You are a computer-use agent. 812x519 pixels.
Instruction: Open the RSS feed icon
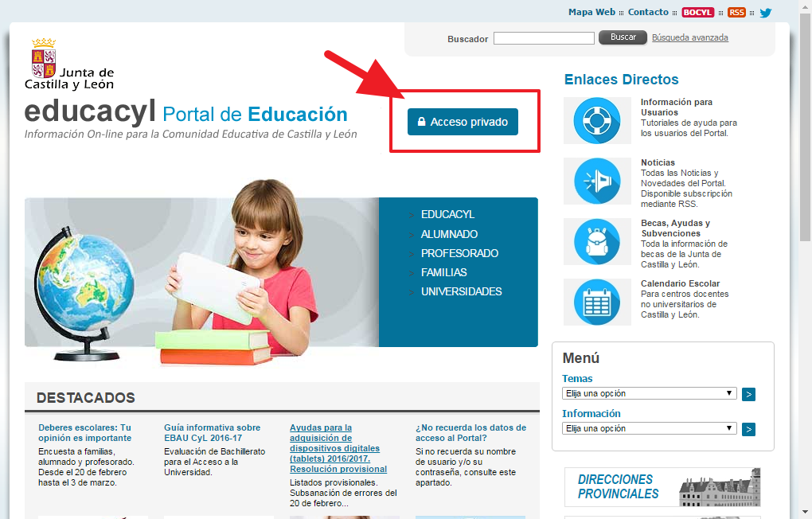point(736,12)
